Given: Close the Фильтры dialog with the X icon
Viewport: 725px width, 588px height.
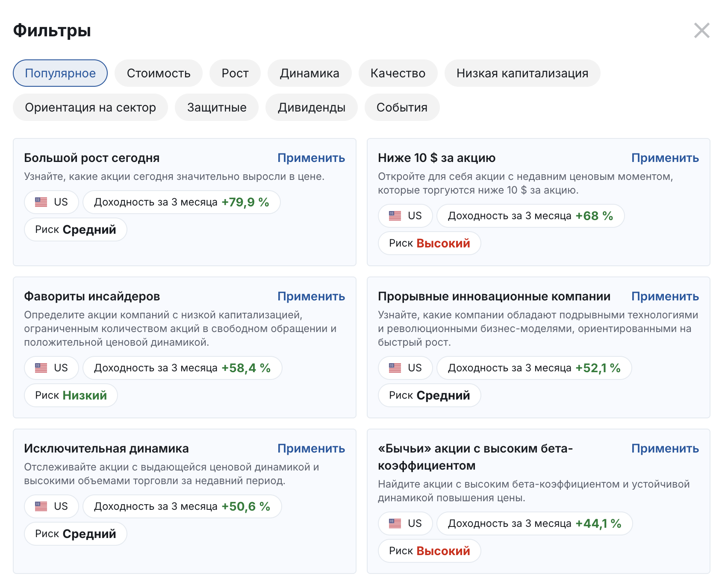Looking at the screenshot, I should coord(701,30).
